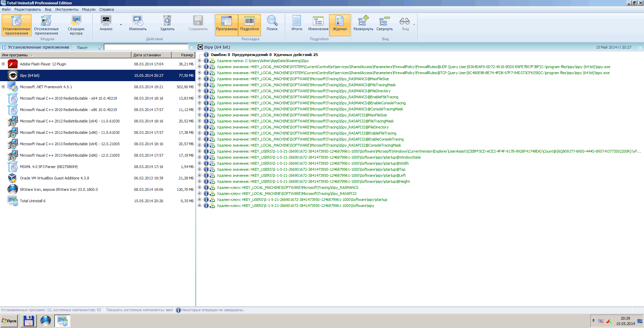This screenshot has height=328, width=644.
Task: Expand the Microsoft .NET Framework 4.5.1 entry
Action: (x=3, y=87)
